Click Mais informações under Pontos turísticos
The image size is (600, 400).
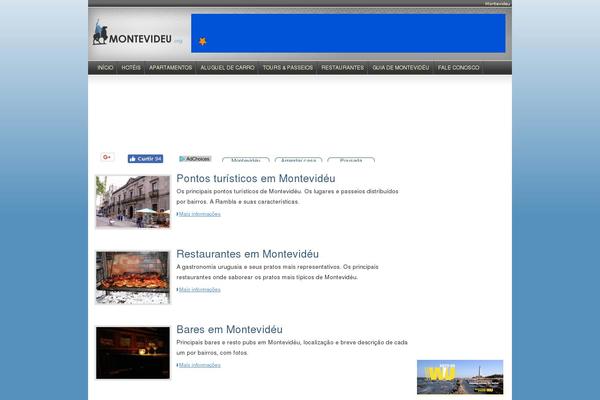coord(200,214)
